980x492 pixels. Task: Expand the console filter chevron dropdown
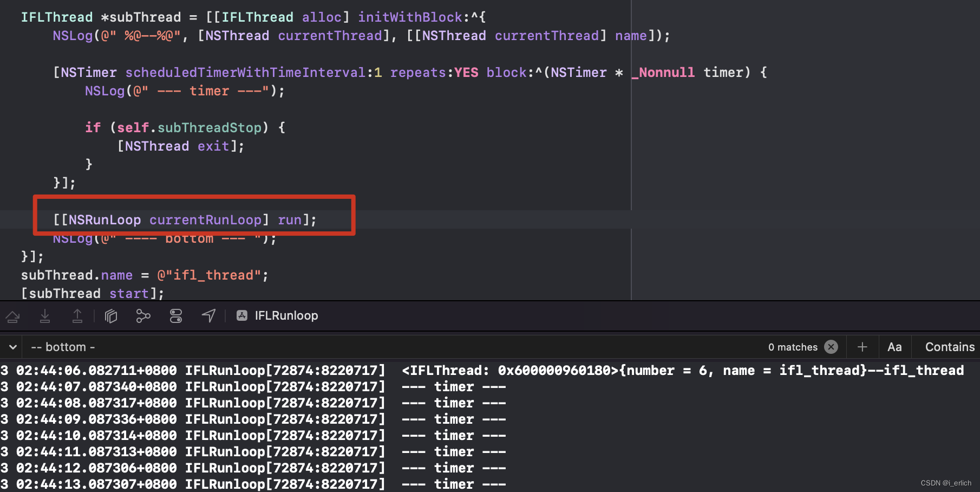(x=12, y=347)
